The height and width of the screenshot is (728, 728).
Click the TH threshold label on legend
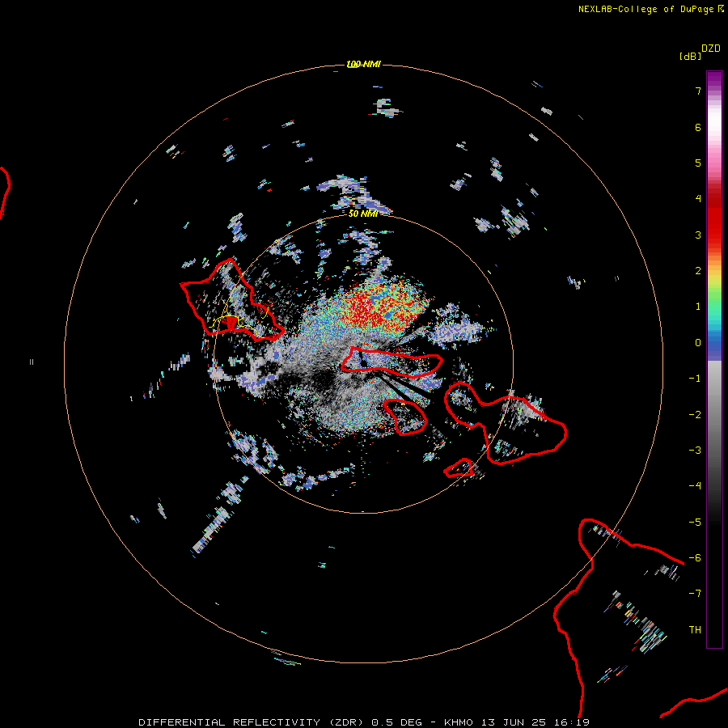pyautogui.click(x=695, y=630)
